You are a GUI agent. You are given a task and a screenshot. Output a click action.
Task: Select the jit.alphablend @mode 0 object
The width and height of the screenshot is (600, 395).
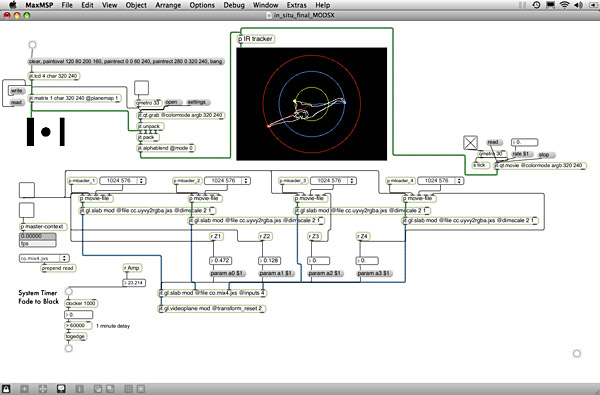click(x=166, y=148)
